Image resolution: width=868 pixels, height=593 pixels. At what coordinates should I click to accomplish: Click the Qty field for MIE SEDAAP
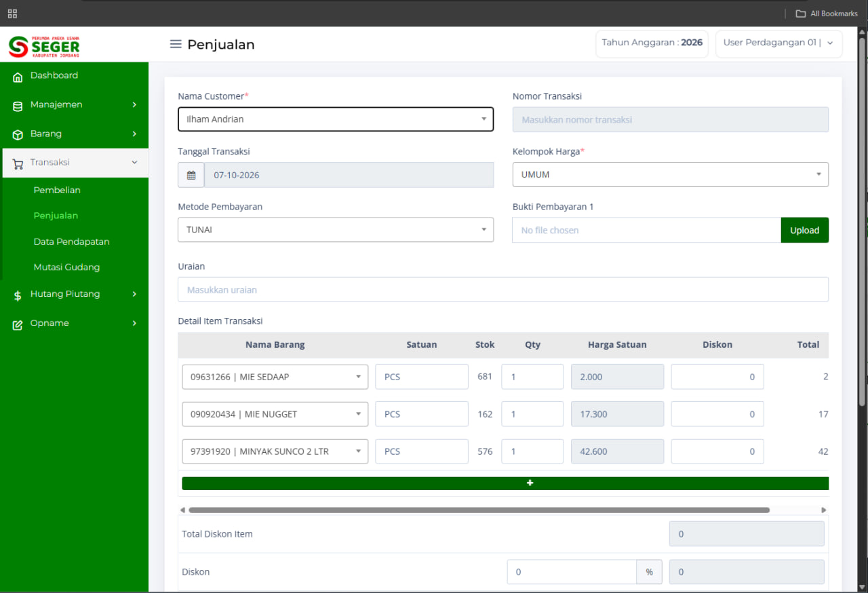click(x=532, y=377)
